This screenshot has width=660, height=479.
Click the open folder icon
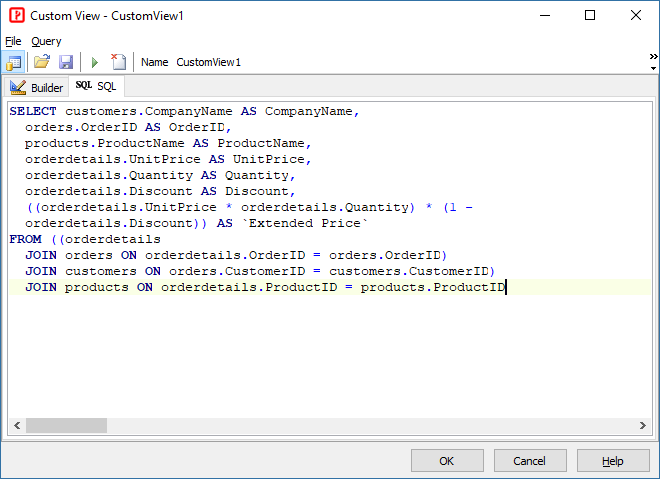point(42,62)
